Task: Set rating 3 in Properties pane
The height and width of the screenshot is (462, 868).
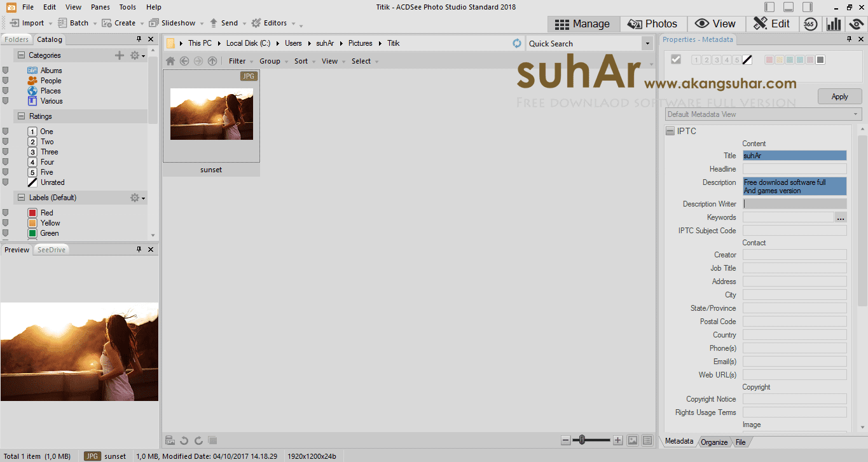Action: [717, 60]
